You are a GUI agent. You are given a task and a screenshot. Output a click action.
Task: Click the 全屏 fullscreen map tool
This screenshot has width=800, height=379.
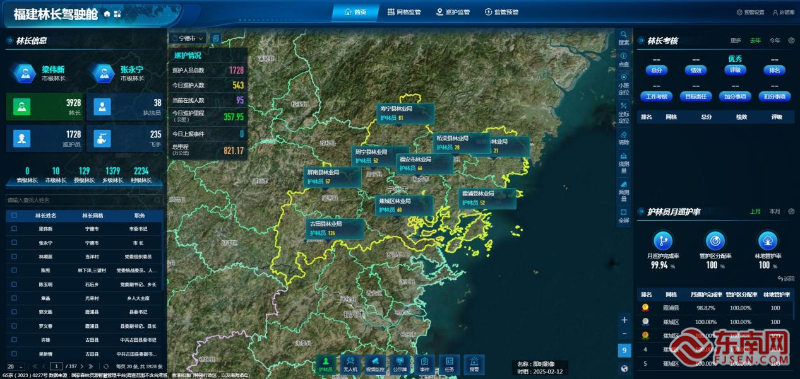point(623,216)
